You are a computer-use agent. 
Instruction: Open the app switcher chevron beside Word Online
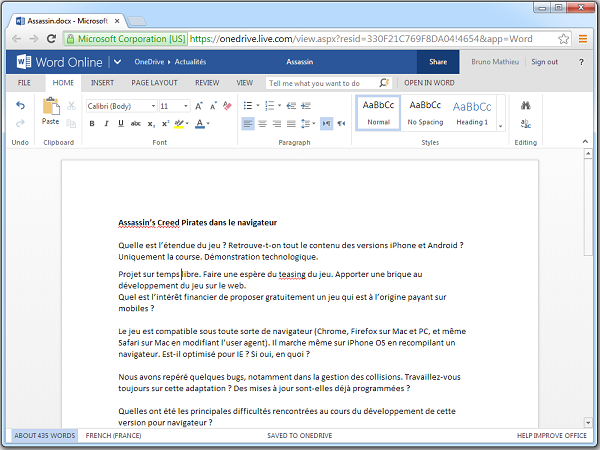pos(117,62)
